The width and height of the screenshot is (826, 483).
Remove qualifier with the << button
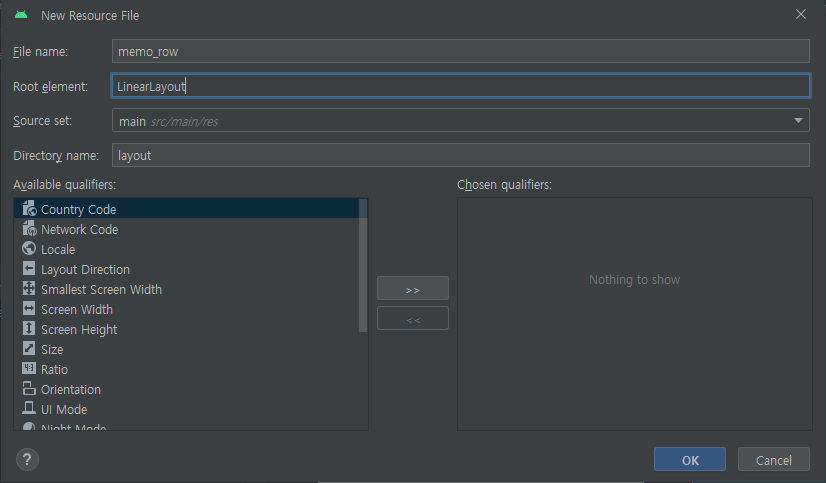(x=413, y=318)
